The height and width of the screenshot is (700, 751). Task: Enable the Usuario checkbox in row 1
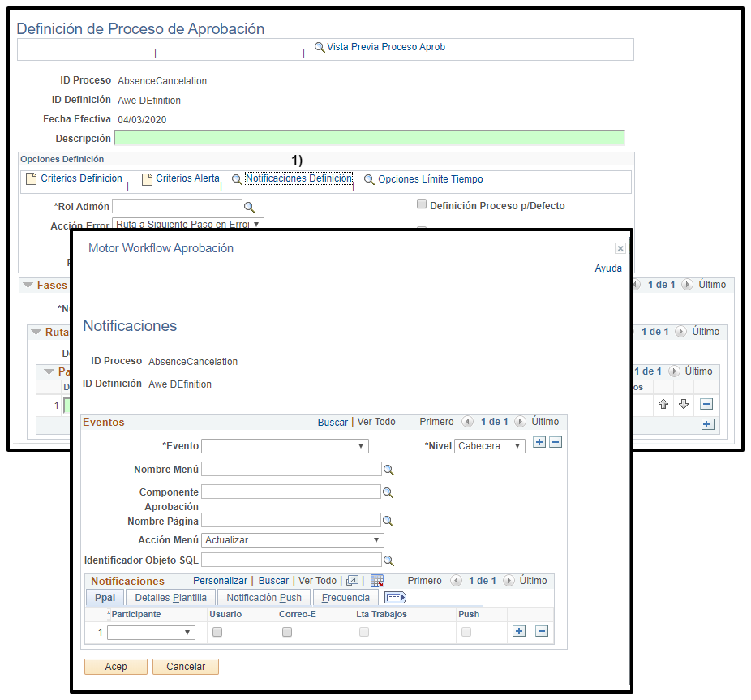pos(217,633)
